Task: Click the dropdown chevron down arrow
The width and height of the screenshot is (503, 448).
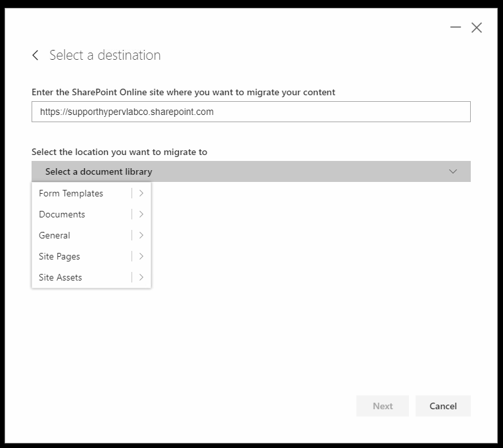Action: tap(452, 171)
